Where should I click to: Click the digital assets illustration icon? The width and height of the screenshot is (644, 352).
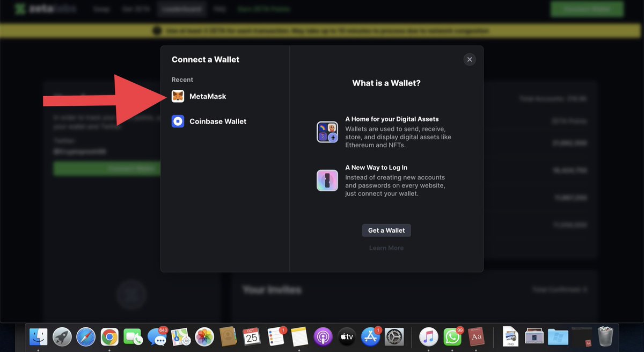(x=327, y=132)
